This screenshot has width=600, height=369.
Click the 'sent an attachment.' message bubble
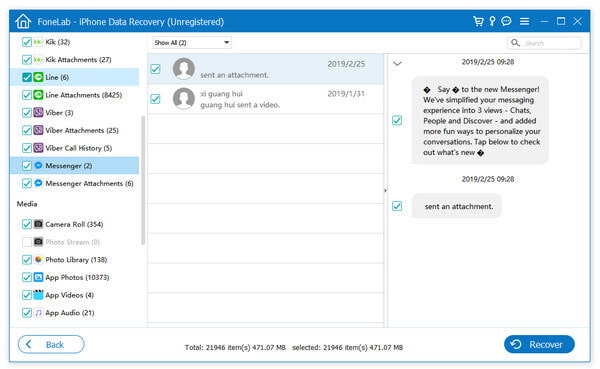pos(457,206)
